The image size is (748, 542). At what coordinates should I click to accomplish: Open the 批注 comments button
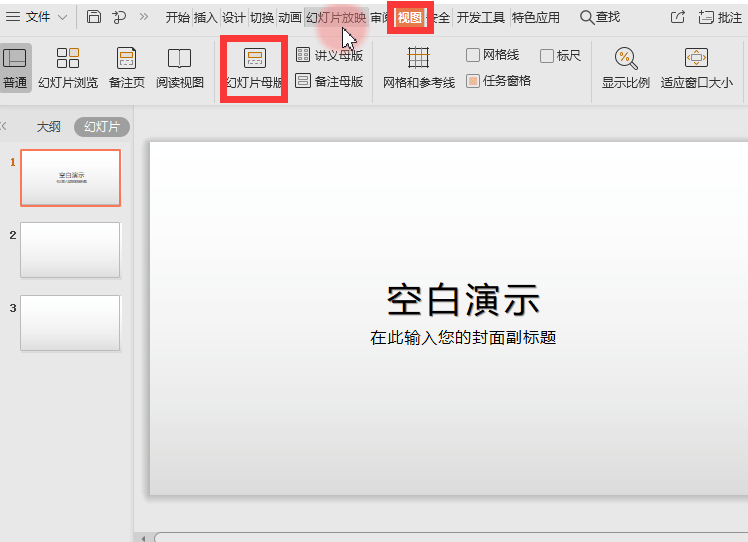720,18
